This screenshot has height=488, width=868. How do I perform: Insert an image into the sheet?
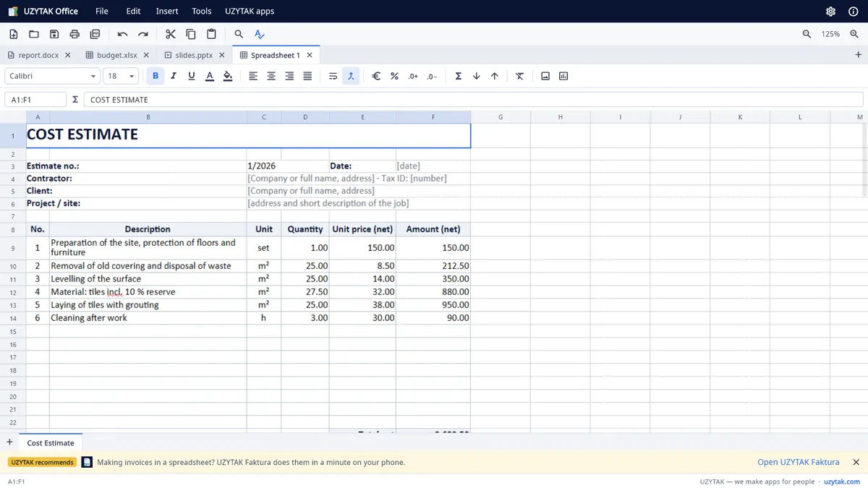[545, 76]
